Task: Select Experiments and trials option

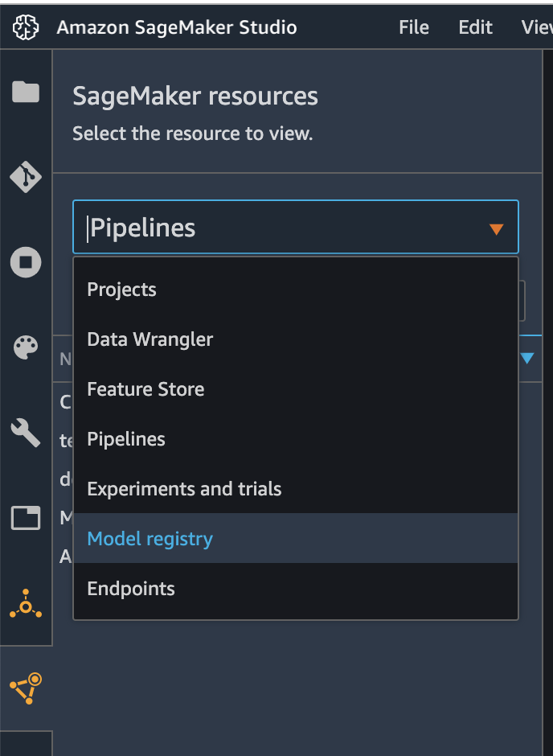Action: pos(296,489)
